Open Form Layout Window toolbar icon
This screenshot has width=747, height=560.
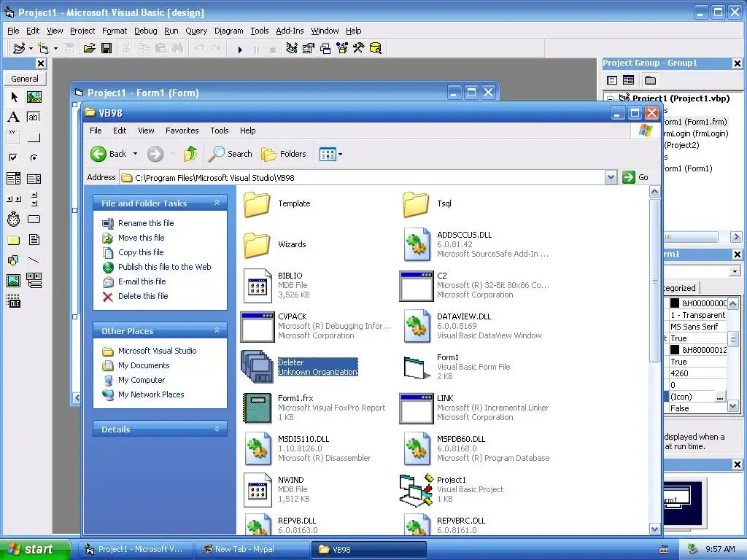[x=325, y=48]
